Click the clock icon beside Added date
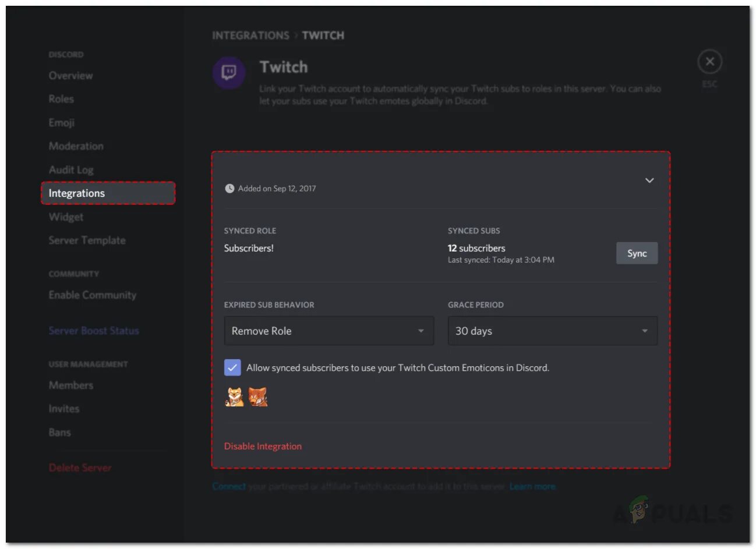The image size is (756, 549). point(229,189)
